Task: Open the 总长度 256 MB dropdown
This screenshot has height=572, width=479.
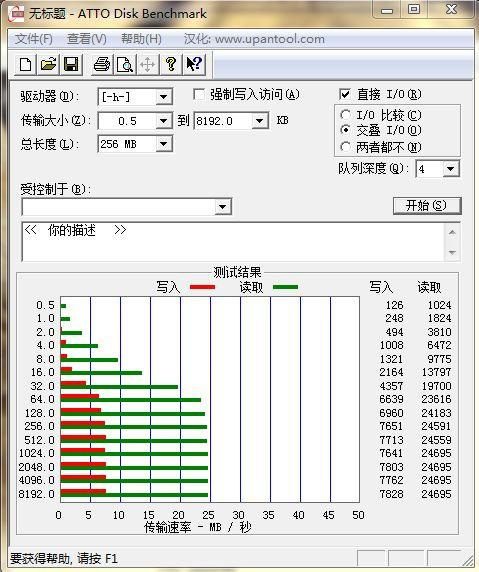Action: (x=164, y=144)
